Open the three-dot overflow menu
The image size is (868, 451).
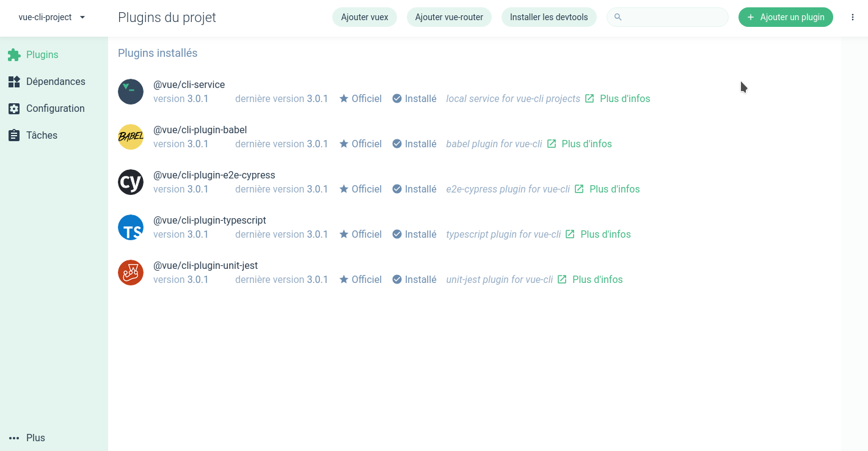(853, 17)
